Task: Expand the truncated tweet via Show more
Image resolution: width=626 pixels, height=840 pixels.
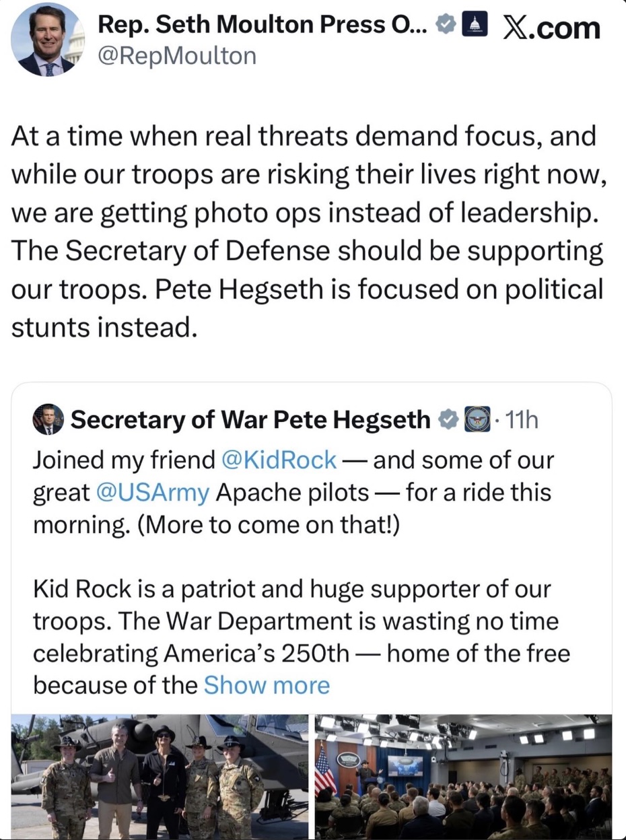Action: point(266,685)
